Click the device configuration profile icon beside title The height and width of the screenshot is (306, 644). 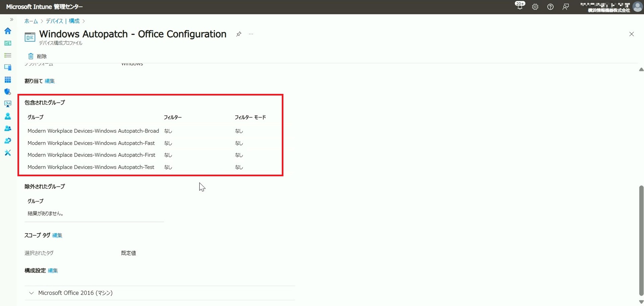pos(30,37)
